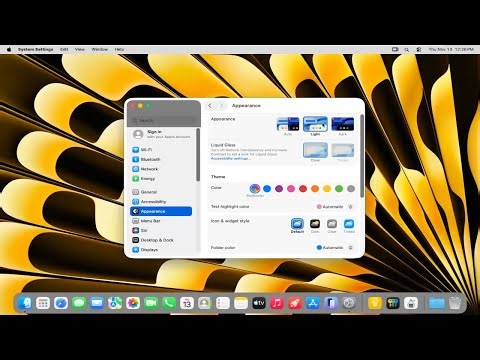480x360 pixels.
Task: Select Desktop & Dock in sidebar
Action: (161, 240)
